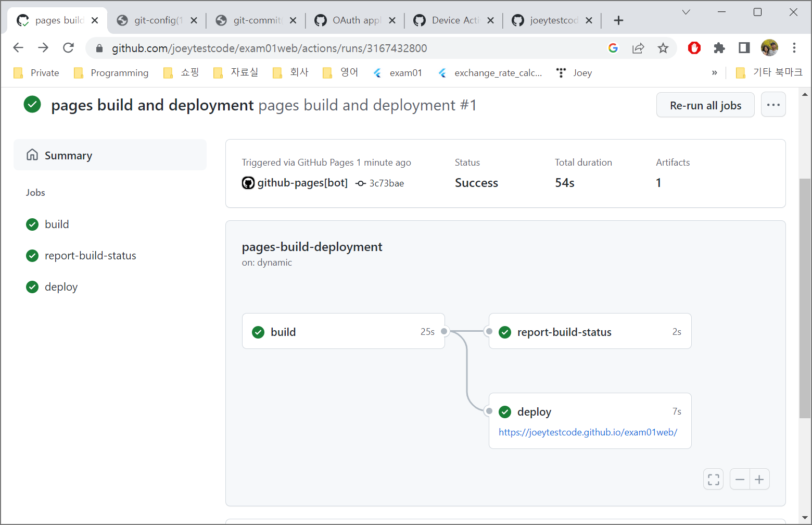Open the 쇼핑 bookmark folder

point(181,73)
